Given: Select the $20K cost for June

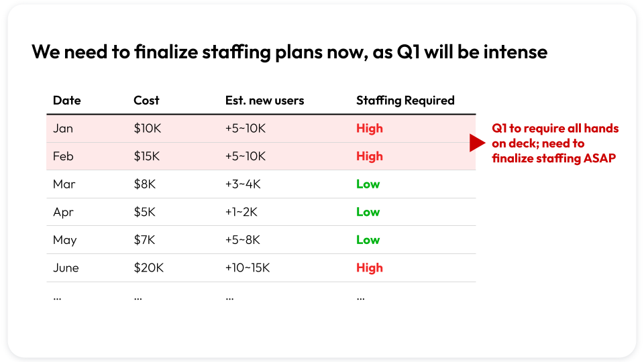Looking at the screenshot, I should [x=148, y=268].
